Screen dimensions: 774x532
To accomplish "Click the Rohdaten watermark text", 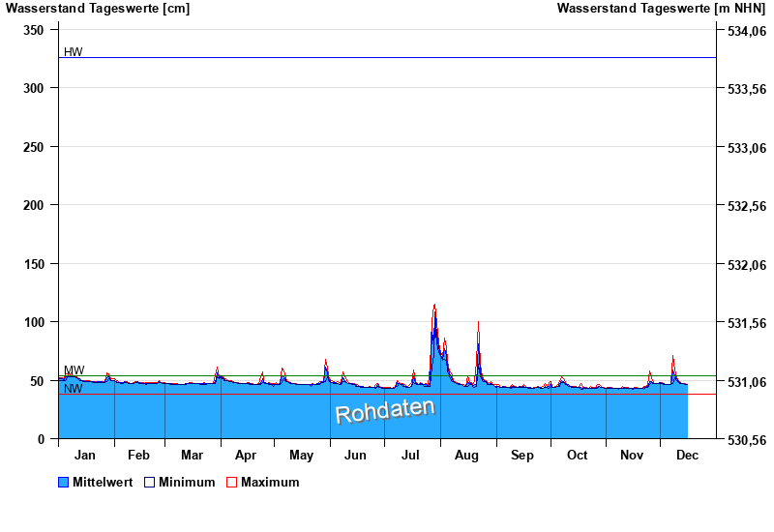I will coord(385,410).
